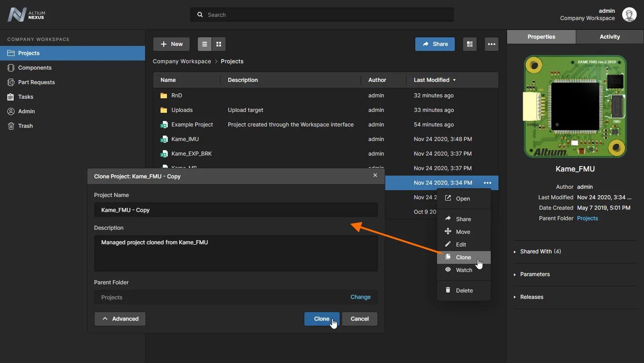Open the toolbar more options menu
The width and height of the screenshot is (644, 363).
point(491,44)
